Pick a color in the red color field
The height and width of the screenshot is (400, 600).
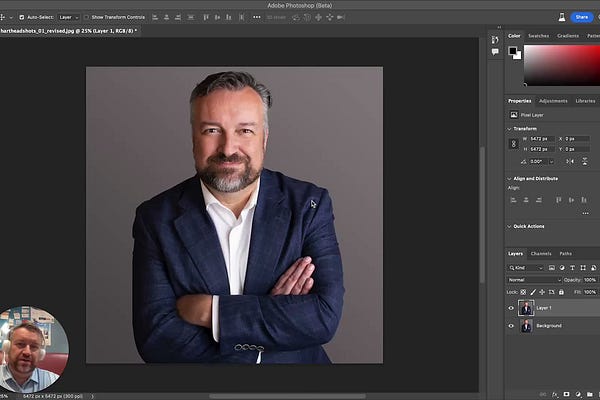(x=562, y=65)
